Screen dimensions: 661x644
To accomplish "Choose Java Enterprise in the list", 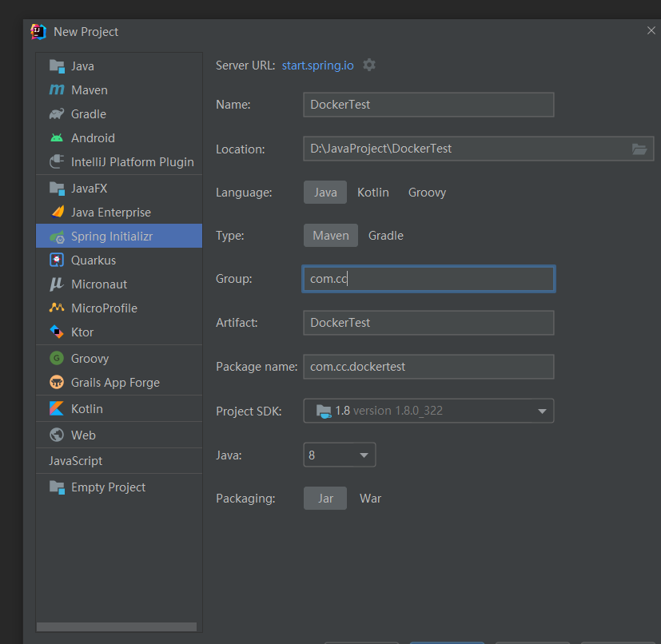I will tap(119, 212).
